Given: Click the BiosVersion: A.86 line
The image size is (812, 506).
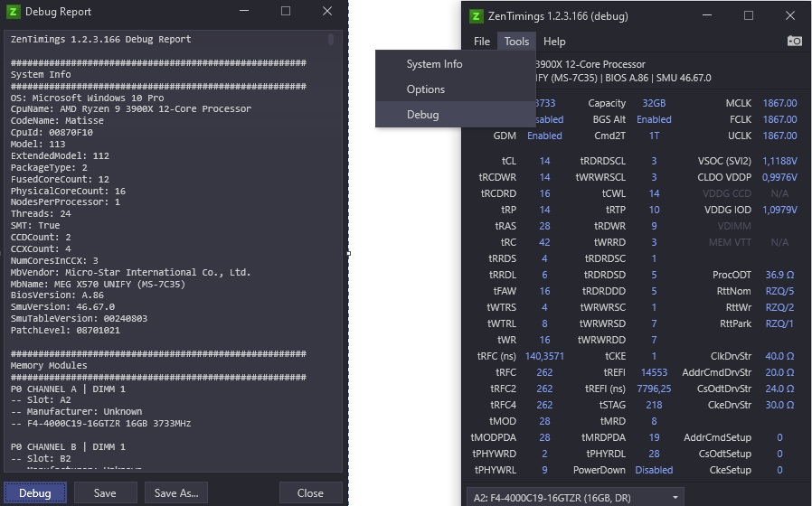Looking at the screenshot, I should [x=57, y=295].
